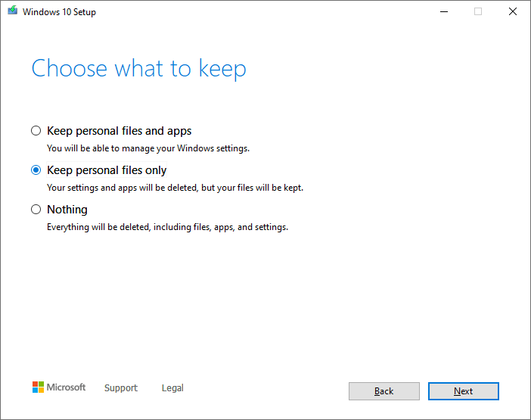Click the 'Choose what to keep' heading
Screen dimensions: 531x420
pos(139,69)
